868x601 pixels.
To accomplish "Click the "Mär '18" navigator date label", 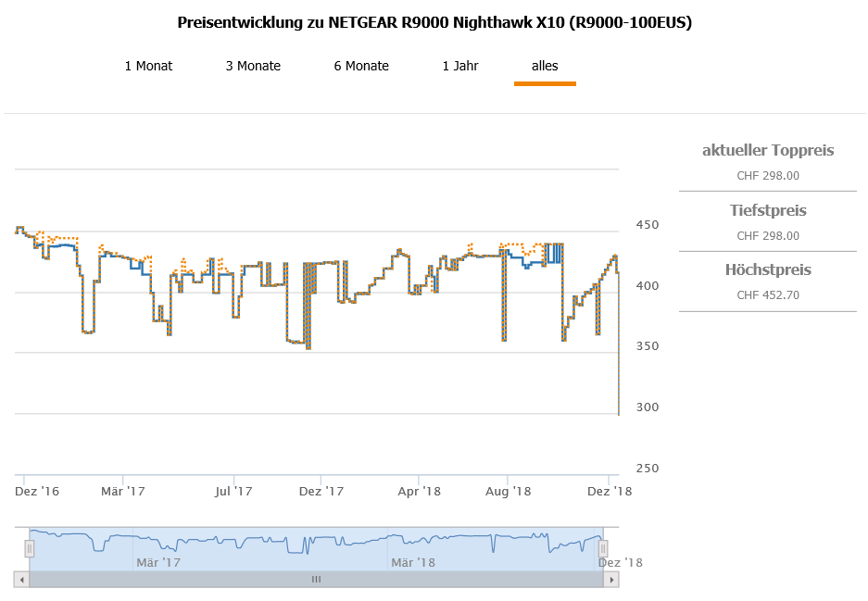I will tap(413, 562).
